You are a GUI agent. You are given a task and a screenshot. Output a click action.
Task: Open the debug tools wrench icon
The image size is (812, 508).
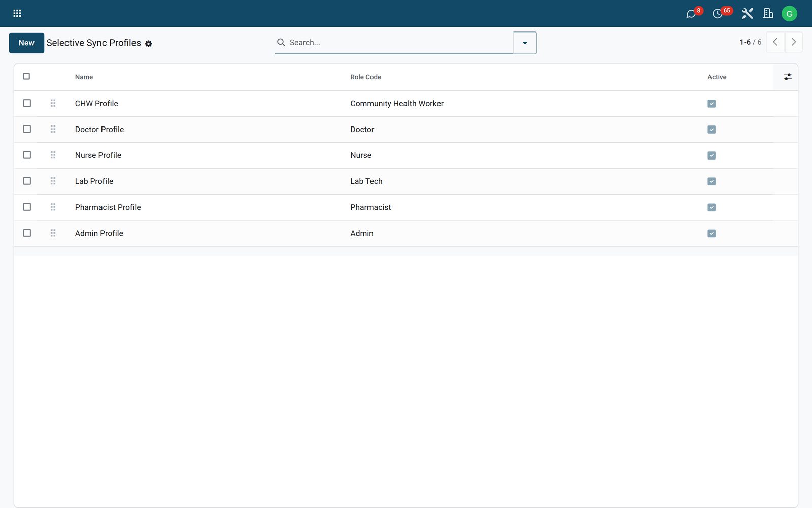click(747, 14)
